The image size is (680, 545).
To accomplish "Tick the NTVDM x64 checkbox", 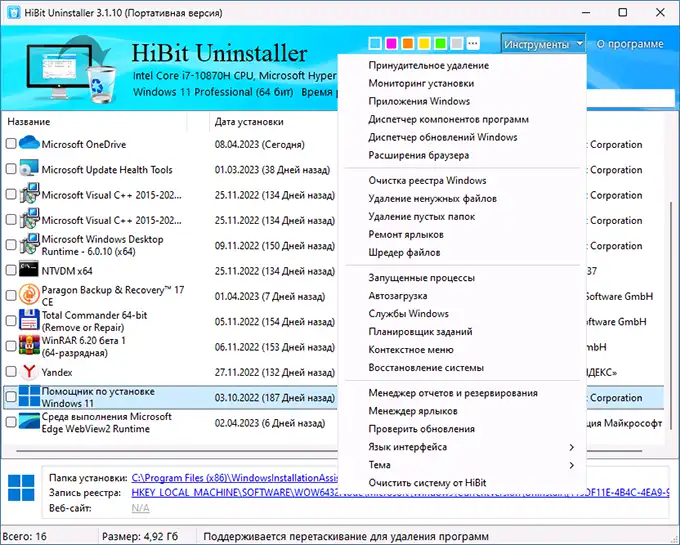I will [11, 270].
